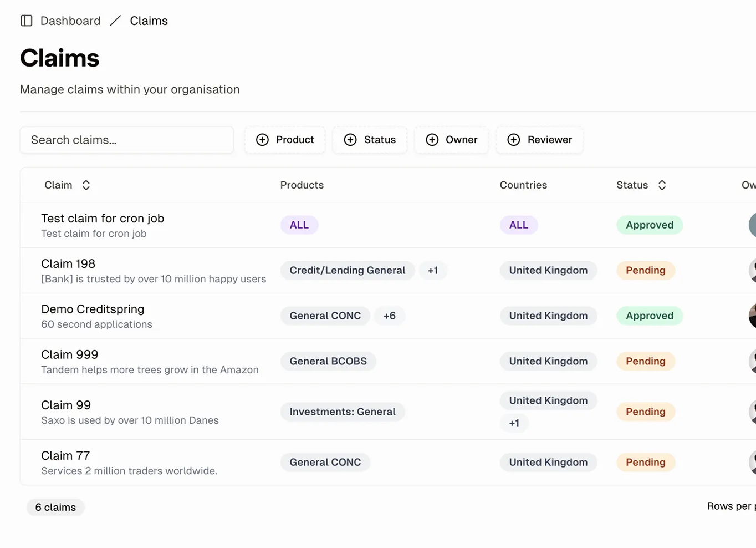Click inside the Search claims field

(x=126, y=140)
